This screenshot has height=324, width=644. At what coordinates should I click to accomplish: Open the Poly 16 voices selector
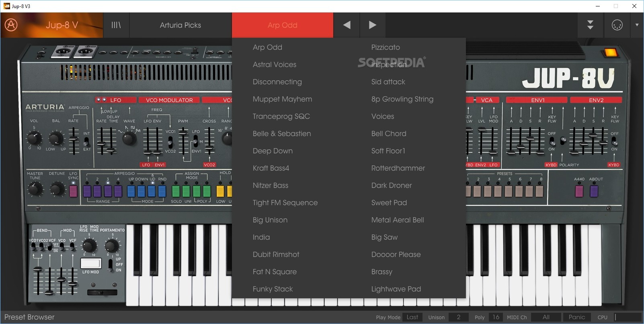click(496, 317)
